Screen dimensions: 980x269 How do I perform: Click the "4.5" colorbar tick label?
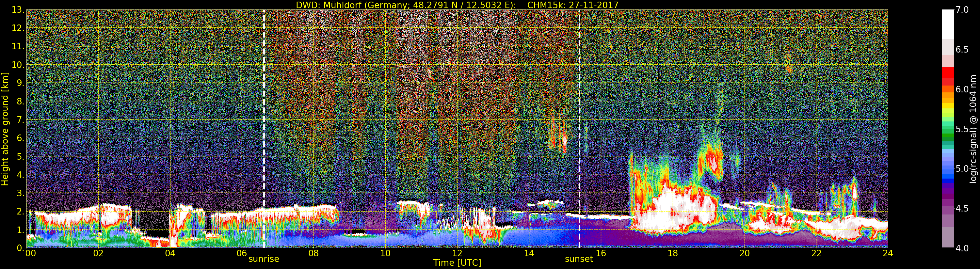(x=962, y=209)
